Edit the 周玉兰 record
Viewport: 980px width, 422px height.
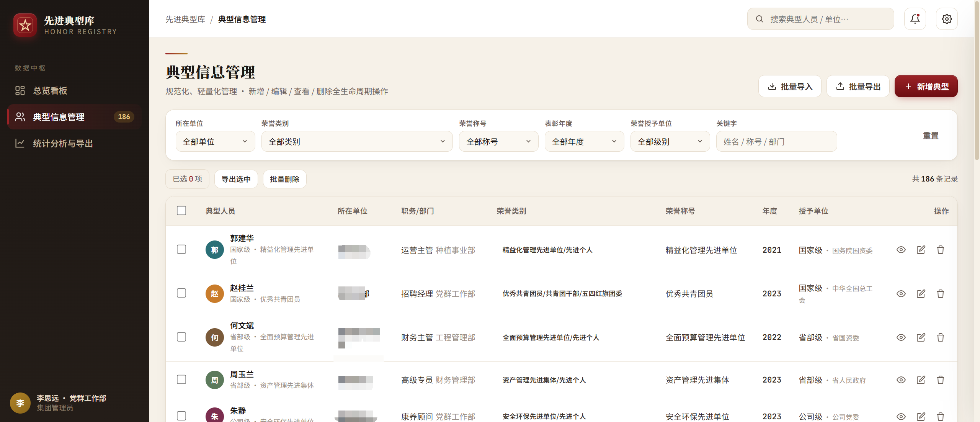tap(921, 380)
